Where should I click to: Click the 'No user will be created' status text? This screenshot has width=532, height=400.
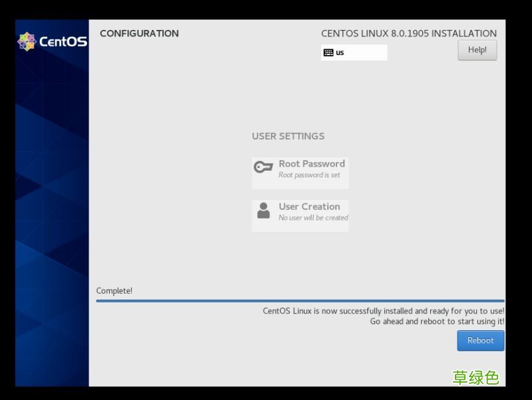point(313,217)
